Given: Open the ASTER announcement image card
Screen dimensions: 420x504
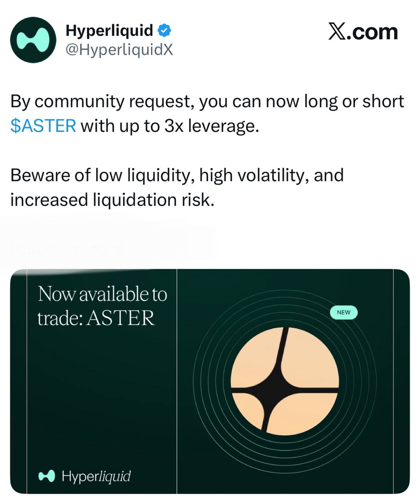Looking at the screenshot, I should [x=210, y=381].
